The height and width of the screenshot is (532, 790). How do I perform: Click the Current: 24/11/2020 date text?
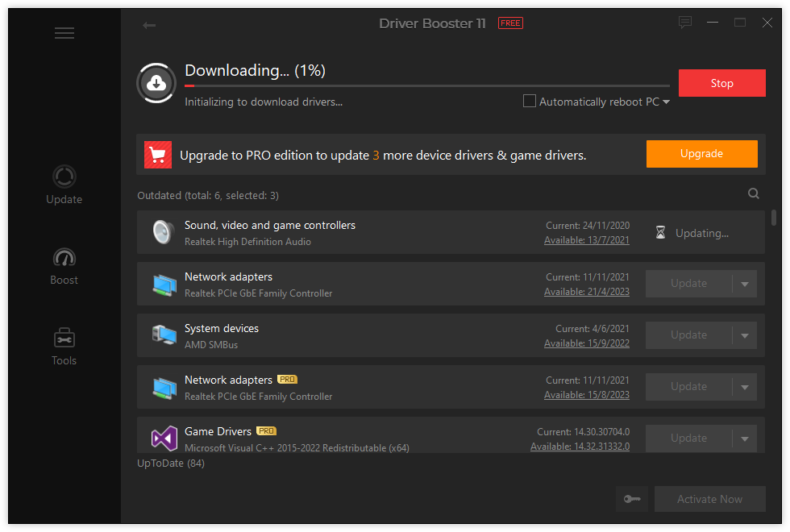[588, 226]
